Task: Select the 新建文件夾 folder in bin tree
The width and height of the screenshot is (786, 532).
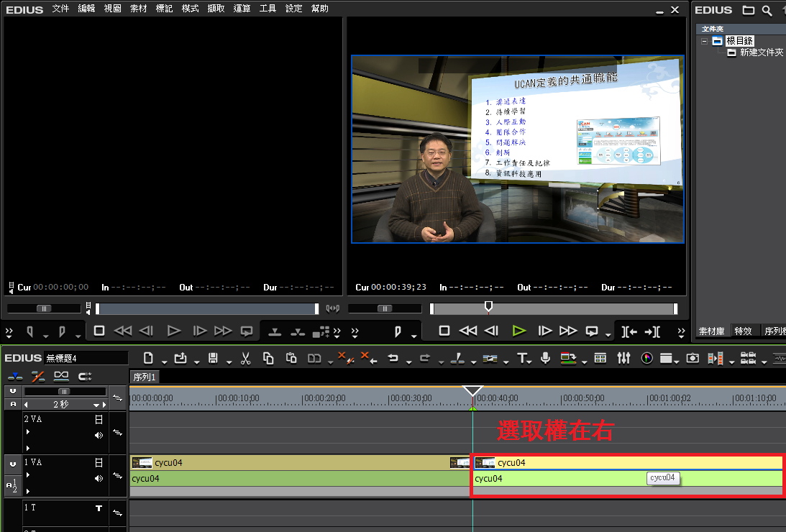Action: pos(761,53)
